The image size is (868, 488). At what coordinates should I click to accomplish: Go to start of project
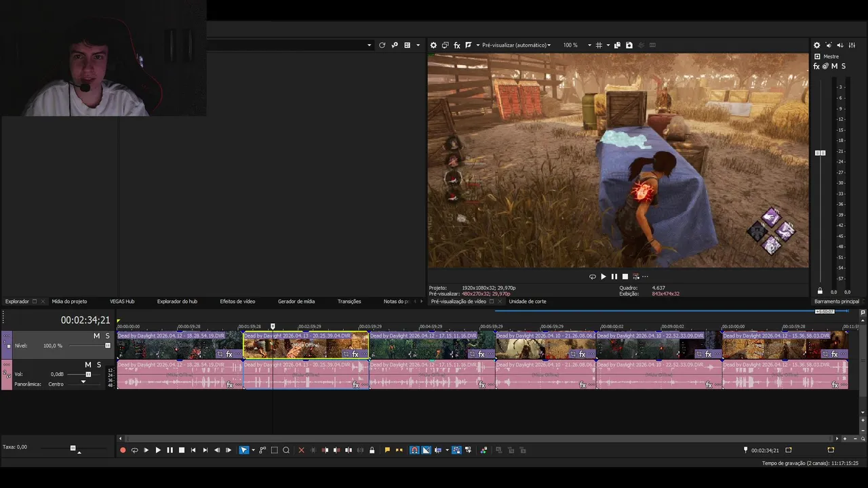coord(193,450)
